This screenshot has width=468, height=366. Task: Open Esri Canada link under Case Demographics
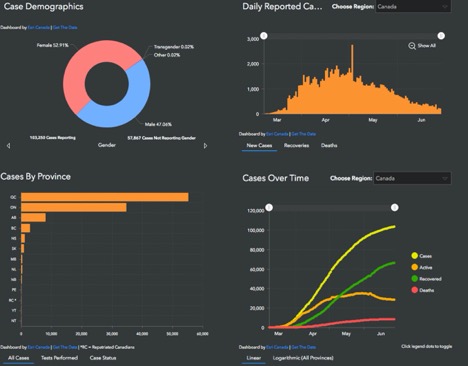(x=39, y=28)
